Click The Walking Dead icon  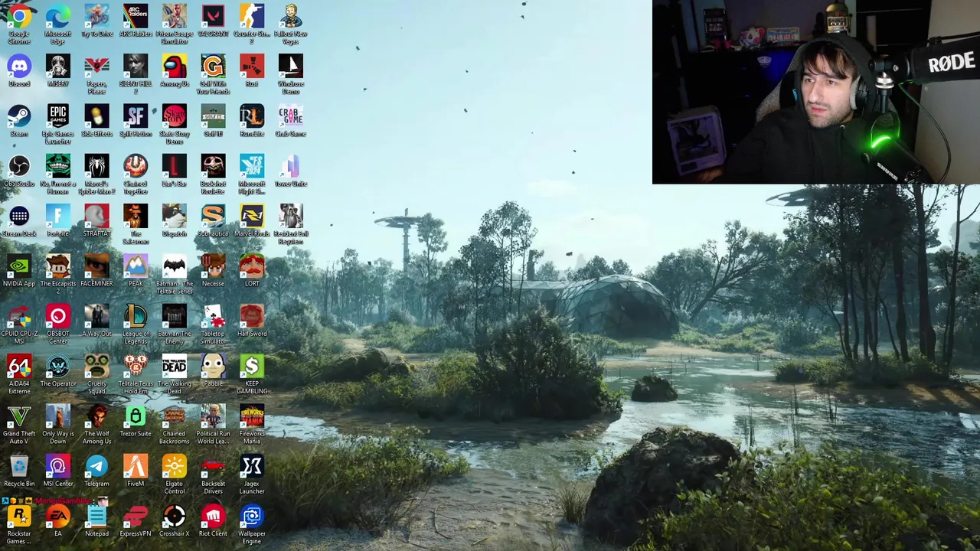click(174, 367)
